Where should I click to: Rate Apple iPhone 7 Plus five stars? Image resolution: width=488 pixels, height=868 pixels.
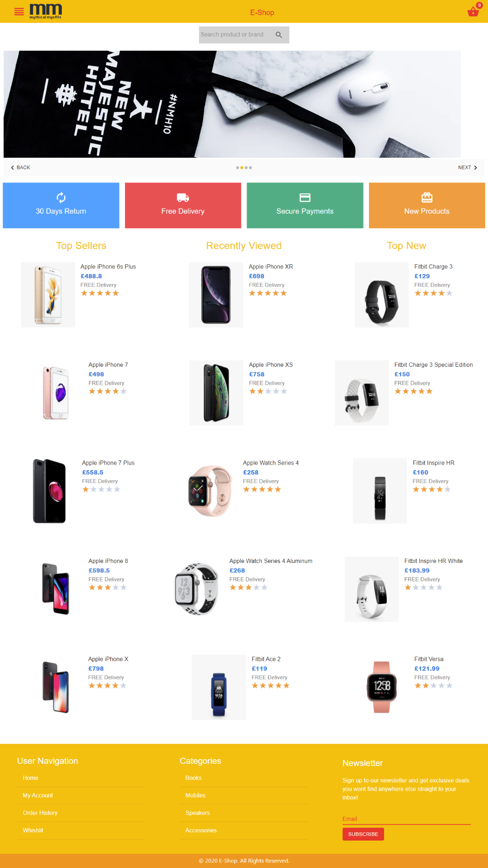[x=117, y=489]
